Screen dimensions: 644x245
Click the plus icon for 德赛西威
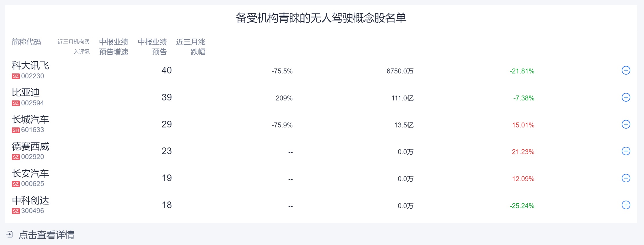(x=626, y=151)
